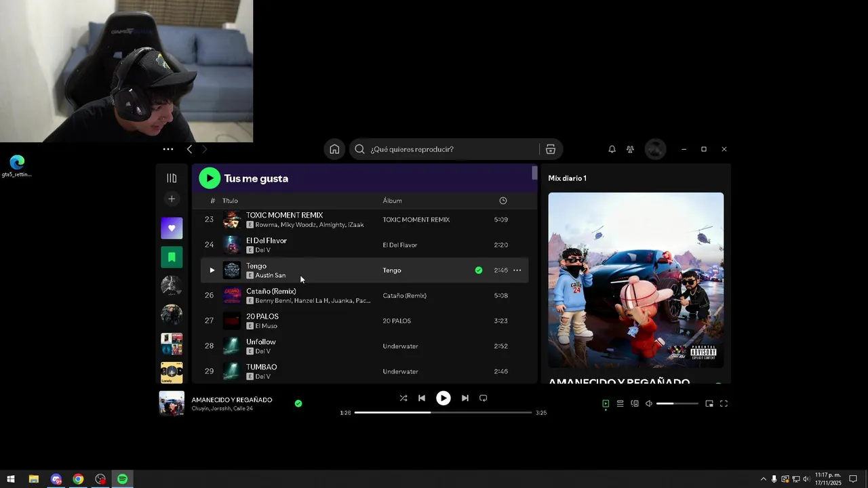Go to Spotify Home
The width and height of the screenshot is (868, 488).
click(x=334, y=149)
